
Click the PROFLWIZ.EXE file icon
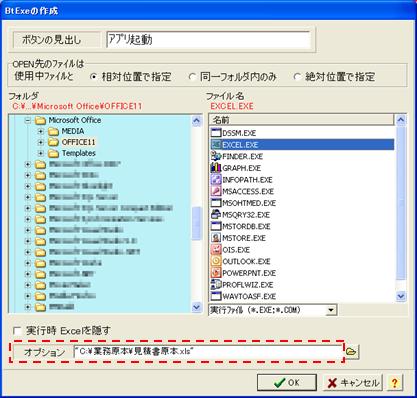pos(216,285)
